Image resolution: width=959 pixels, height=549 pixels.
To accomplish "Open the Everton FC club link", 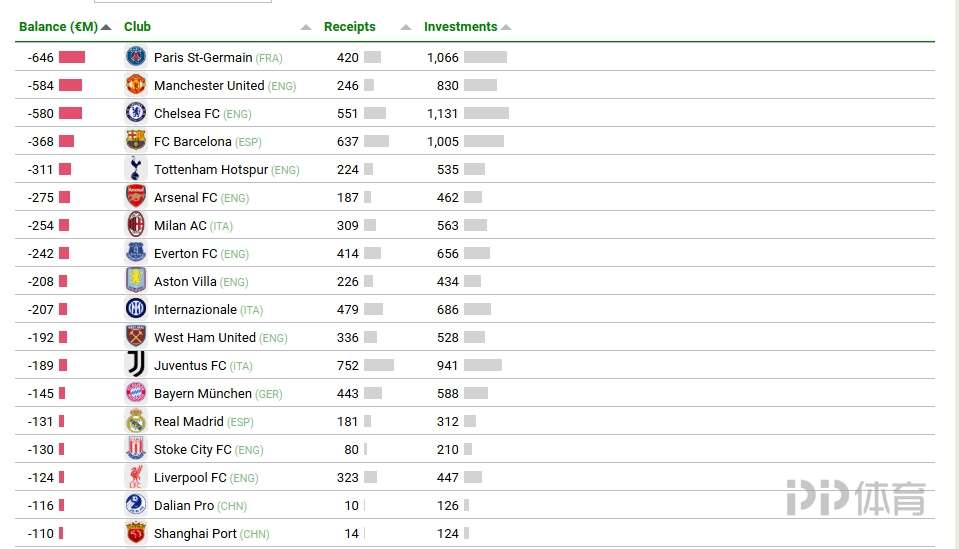I will (185, 254).
